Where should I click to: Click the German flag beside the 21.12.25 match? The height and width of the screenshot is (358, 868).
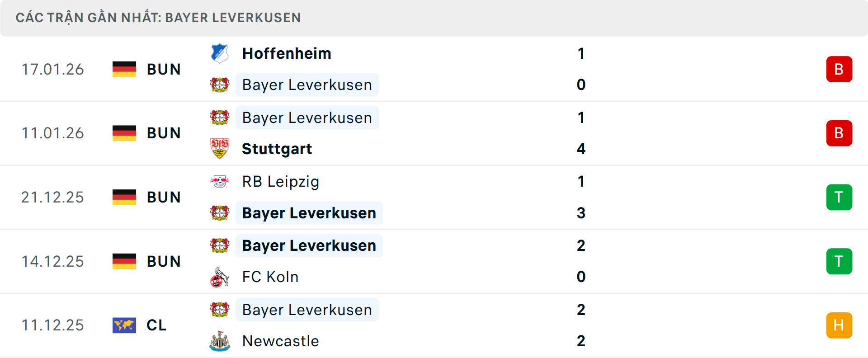coord(124,197)
